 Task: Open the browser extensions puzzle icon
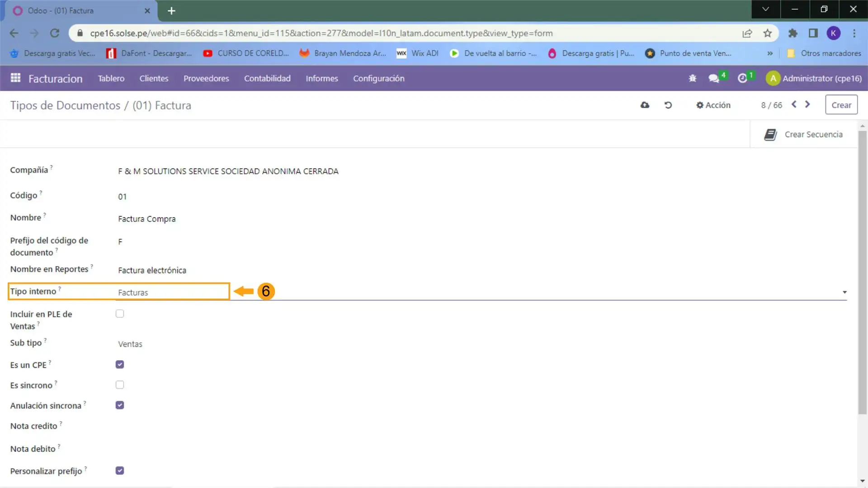[x=793, y=33]
